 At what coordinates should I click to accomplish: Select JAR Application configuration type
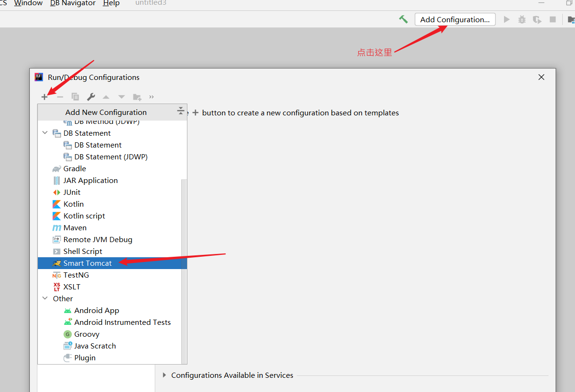[x=90, y=181]
